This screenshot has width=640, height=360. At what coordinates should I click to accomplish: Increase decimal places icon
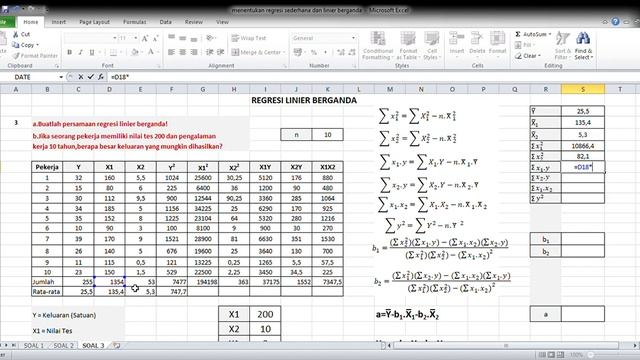click(340, 52)
